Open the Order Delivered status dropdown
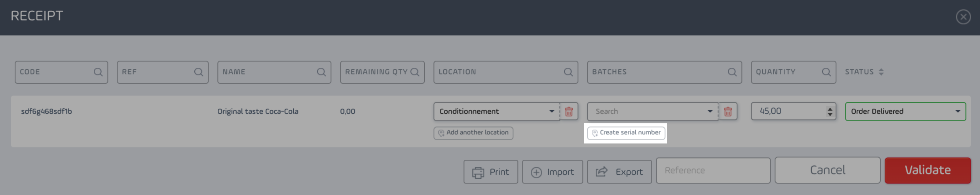The image size is (980, 195). [905, 111]
